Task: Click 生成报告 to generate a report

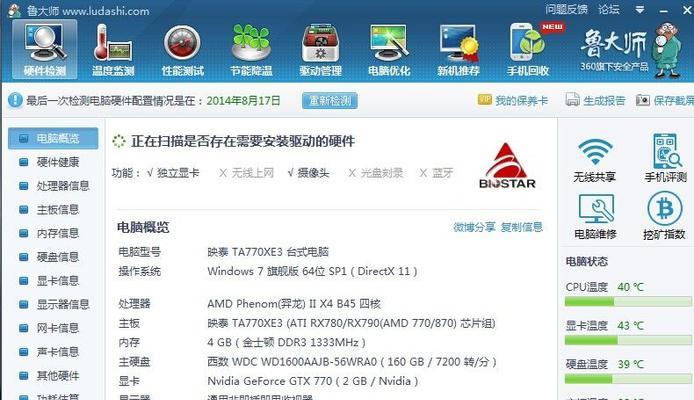Action: (x=595, y=100)
